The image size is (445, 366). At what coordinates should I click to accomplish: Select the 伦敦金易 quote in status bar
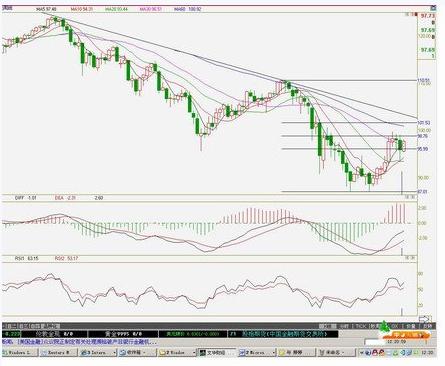[54, 334]
